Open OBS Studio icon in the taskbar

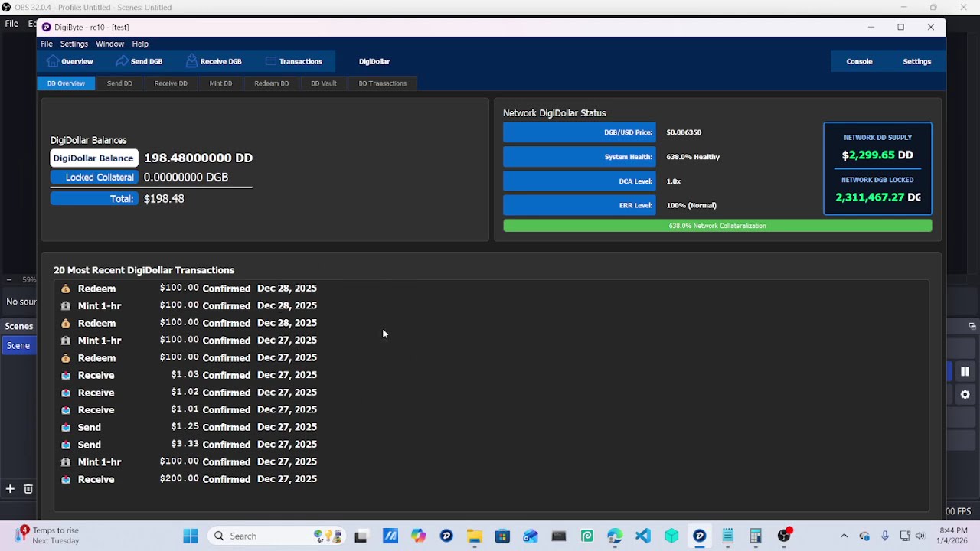coord(784,536)
